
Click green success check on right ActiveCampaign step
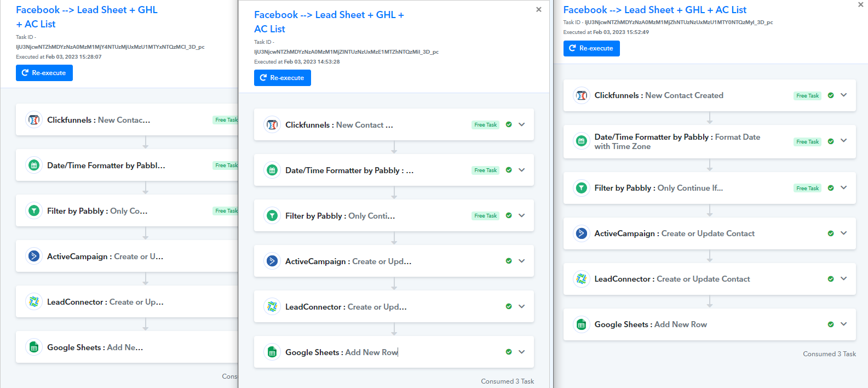click(831, 233)
